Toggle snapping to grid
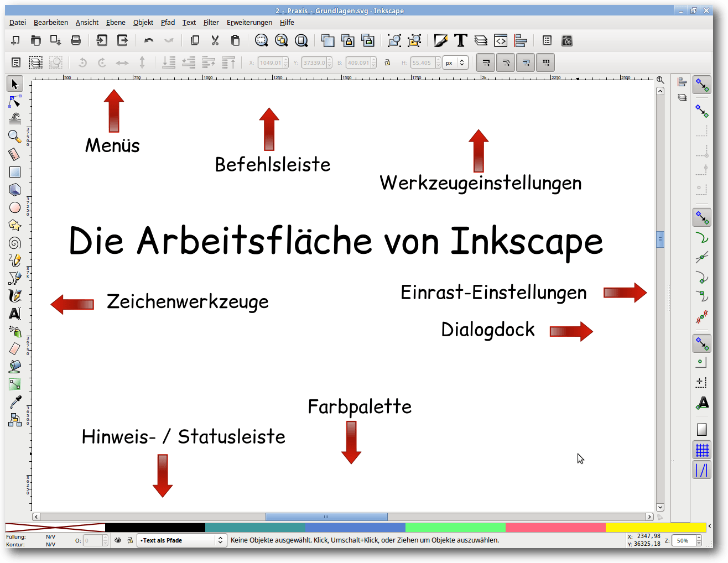 702,450
